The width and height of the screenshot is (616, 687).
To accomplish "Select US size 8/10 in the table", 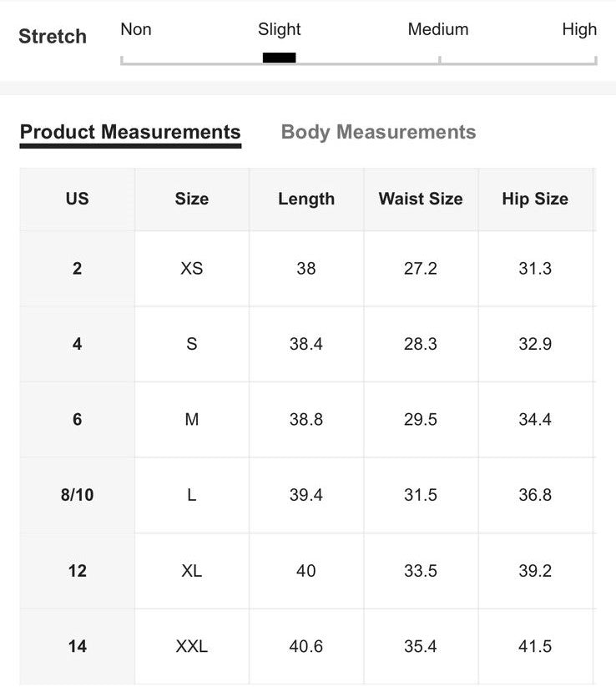I will (x=77, y=495).
